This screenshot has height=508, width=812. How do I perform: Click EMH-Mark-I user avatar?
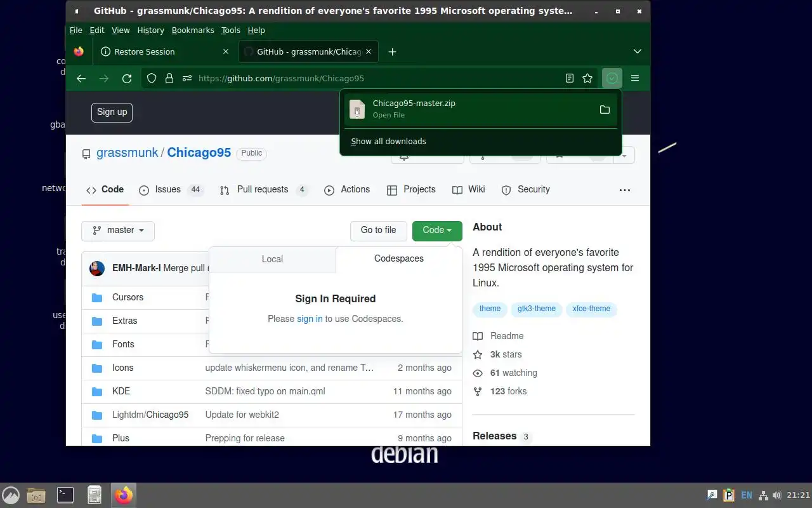[97, 268]
